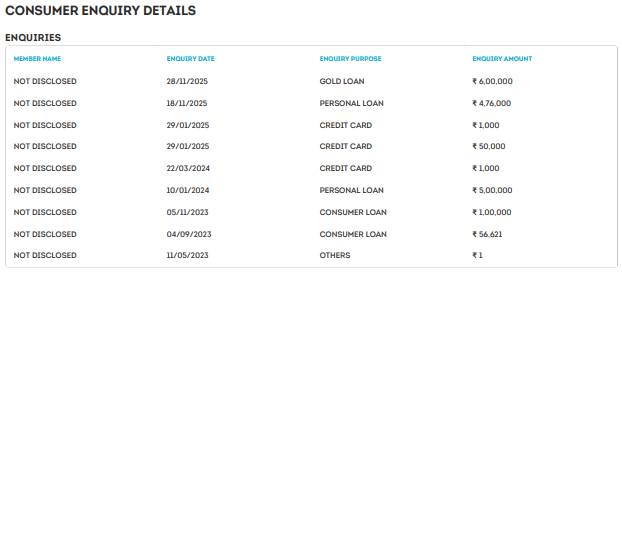
Task: Click the enquiry date 11/05/2023
Action: [187, 255]
